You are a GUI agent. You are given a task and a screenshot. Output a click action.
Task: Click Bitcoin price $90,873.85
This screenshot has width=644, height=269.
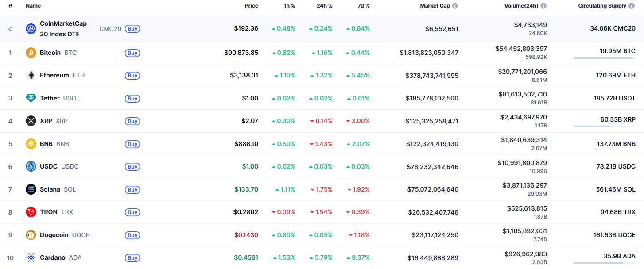(x=241, y=53)
